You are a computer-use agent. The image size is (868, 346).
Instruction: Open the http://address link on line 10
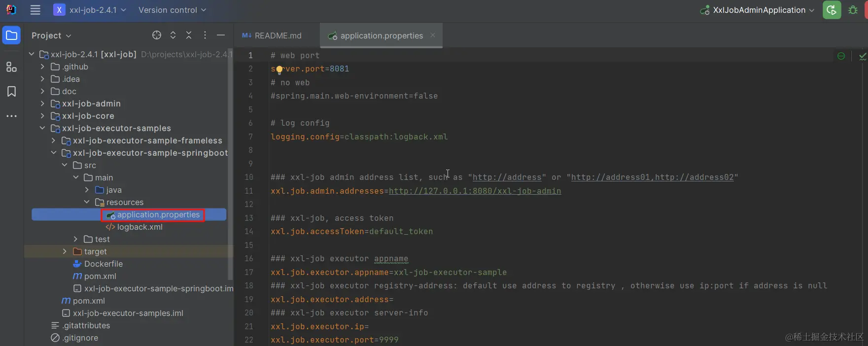click(x=507, y=177)
